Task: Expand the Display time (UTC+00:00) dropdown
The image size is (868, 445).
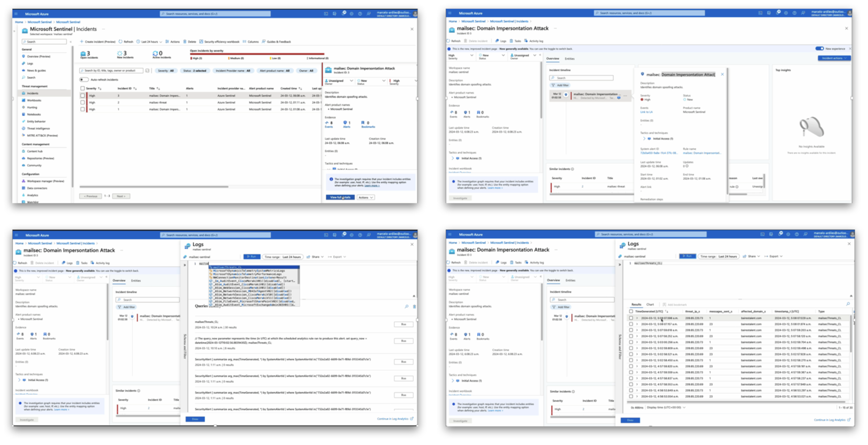Action: click(x=665, y=408)
